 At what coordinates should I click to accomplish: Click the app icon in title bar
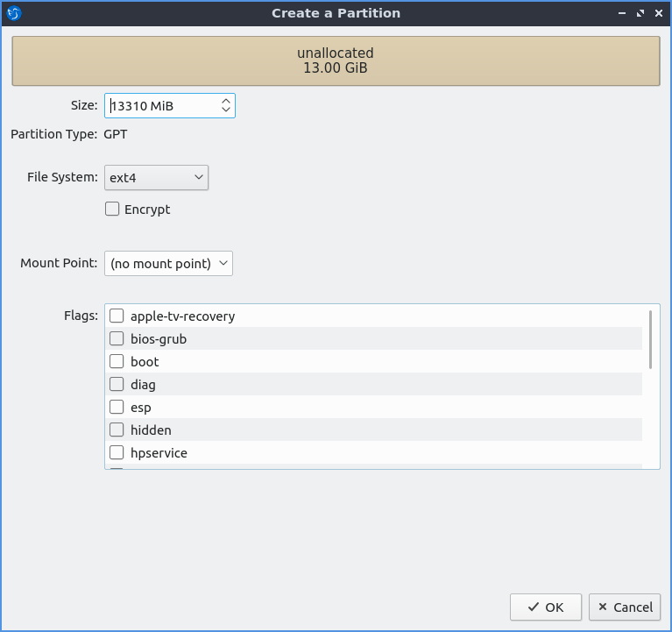click(x=13, y=13)
